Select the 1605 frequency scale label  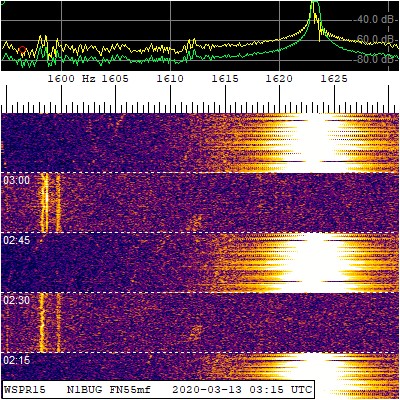[115, 79]
